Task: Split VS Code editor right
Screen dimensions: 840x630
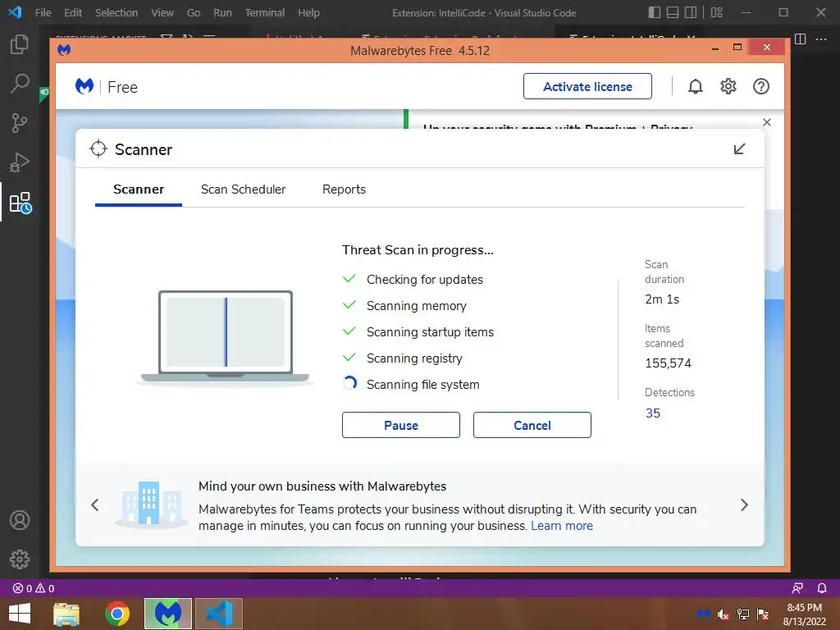Action: pyautogui.click(x=800, y=39)
